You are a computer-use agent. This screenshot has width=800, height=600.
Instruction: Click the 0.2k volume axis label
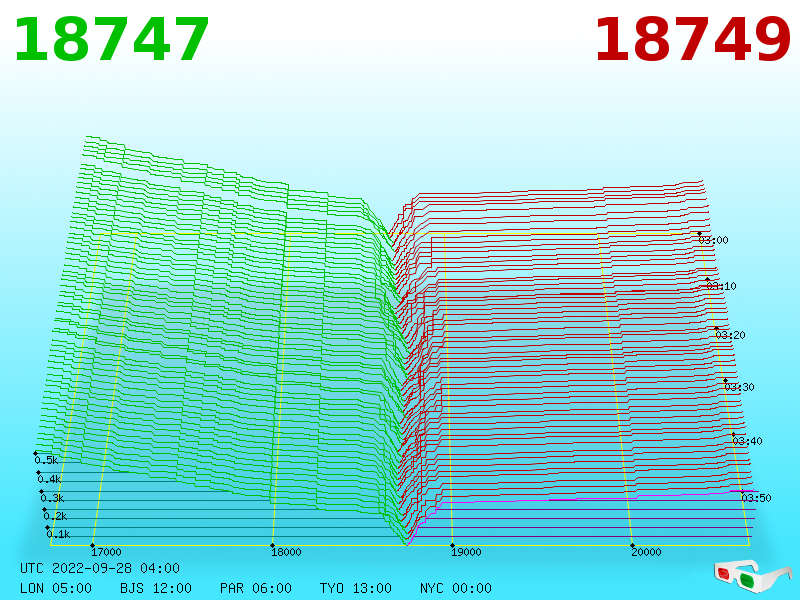tap(56, 516)
